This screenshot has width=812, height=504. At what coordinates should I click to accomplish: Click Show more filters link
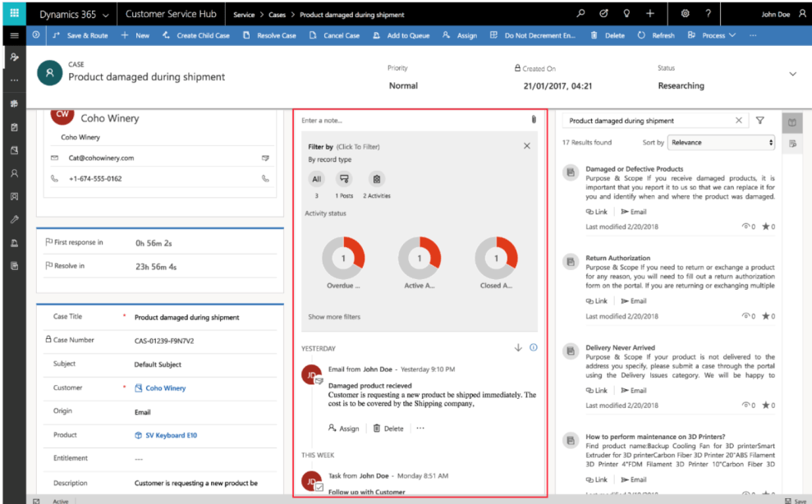pos(334,317)
